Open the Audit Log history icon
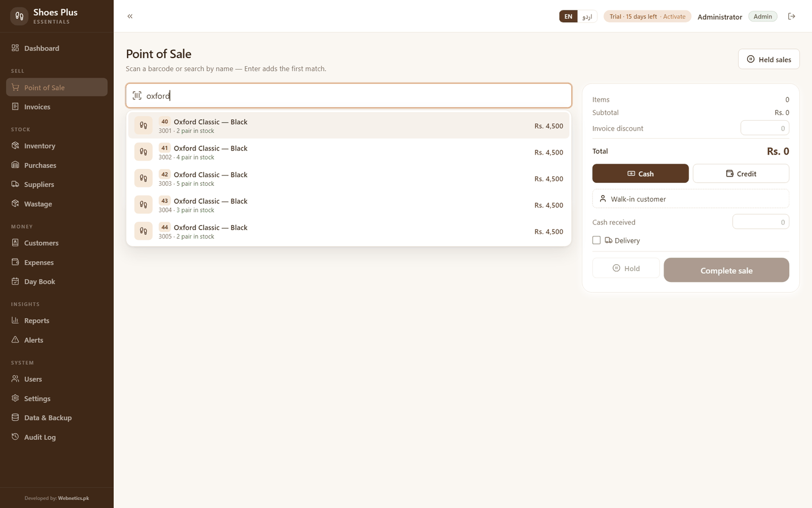The image size is (812, 508). (x=16, y=437)
